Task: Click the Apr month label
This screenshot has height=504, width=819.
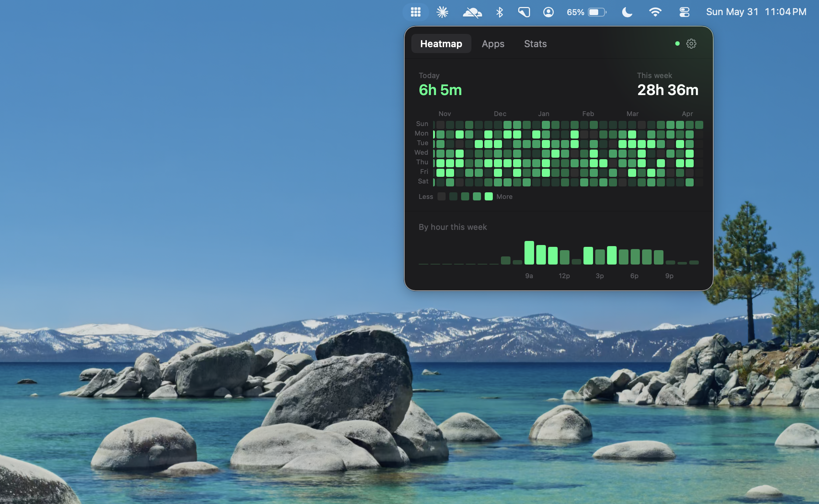Action: coord(687,113)
